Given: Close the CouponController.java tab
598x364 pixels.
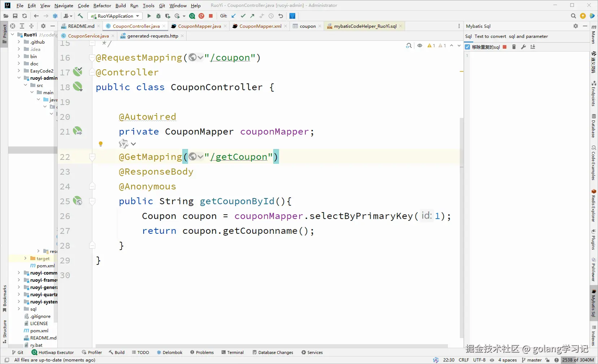Looking at the screenshot, I should point(164,26).
